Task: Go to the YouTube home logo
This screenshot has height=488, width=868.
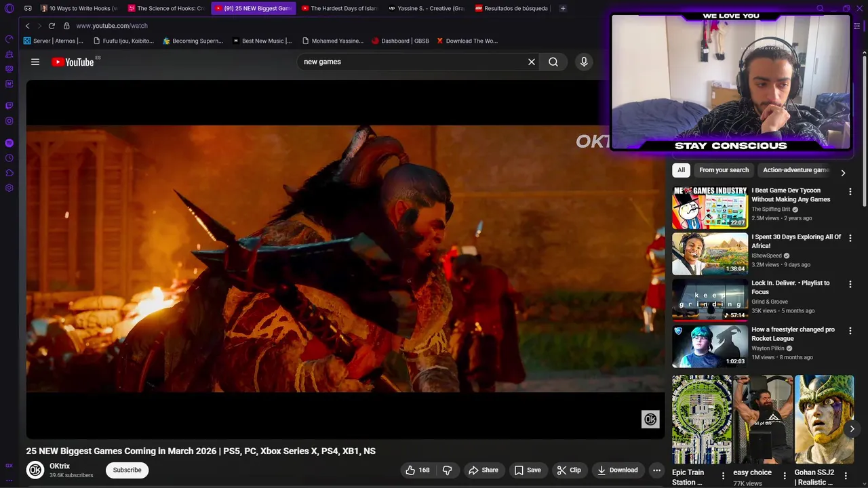Action: [x=73, y=62]
